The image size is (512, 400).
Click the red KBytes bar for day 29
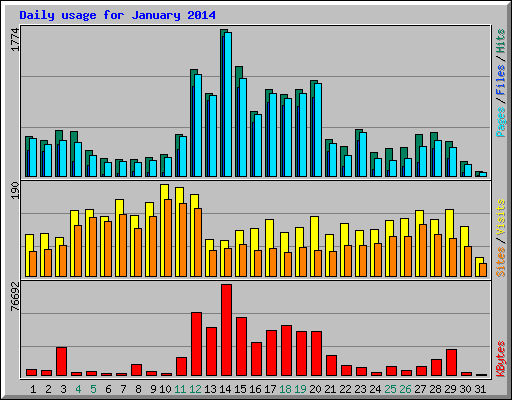click(451, 362)
